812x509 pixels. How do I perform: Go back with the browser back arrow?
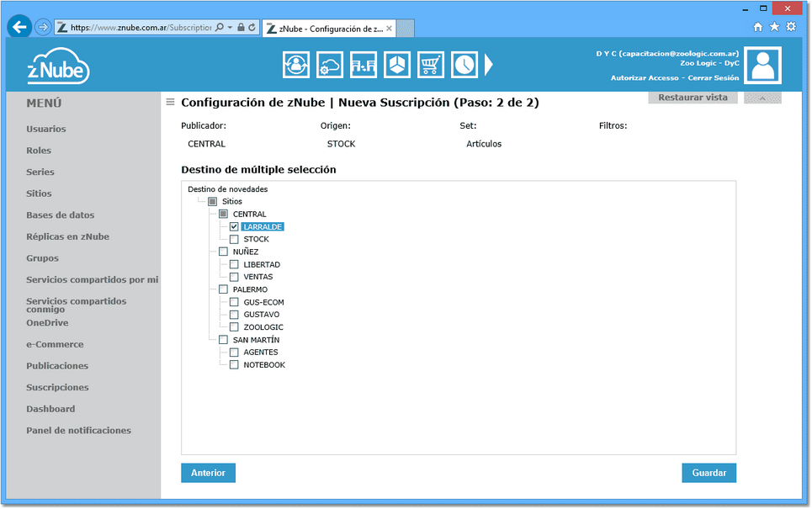coord(19,26)
